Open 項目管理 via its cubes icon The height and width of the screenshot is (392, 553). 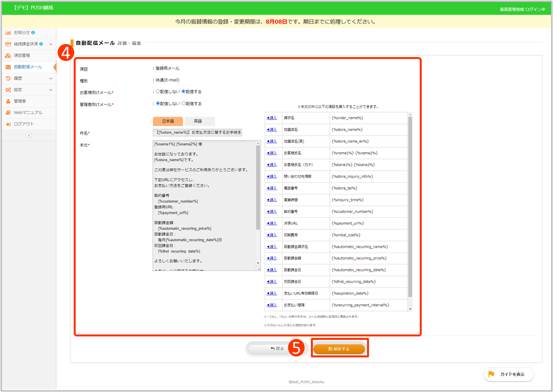tap(8, 56)
